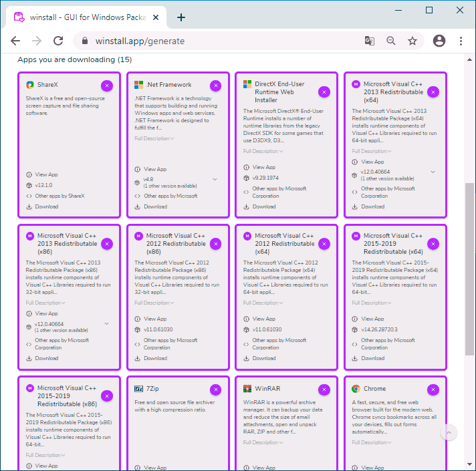Open the translate page icon in address bar
The image size is (476, 471).
[370, 41]
